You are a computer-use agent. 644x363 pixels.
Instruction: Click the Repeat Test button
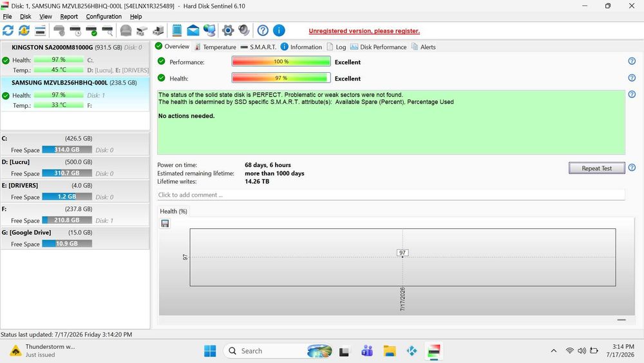tap(597, 168)
